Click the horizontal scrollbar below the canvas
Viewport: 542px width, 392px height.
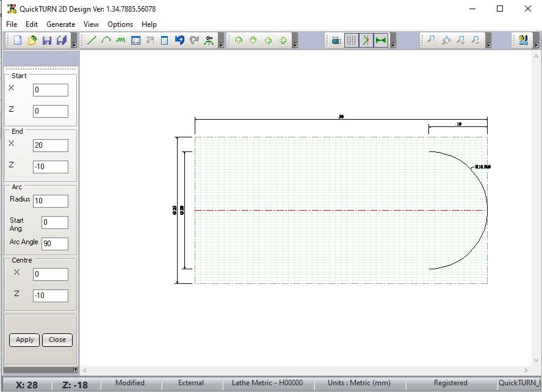click(305, 370)
